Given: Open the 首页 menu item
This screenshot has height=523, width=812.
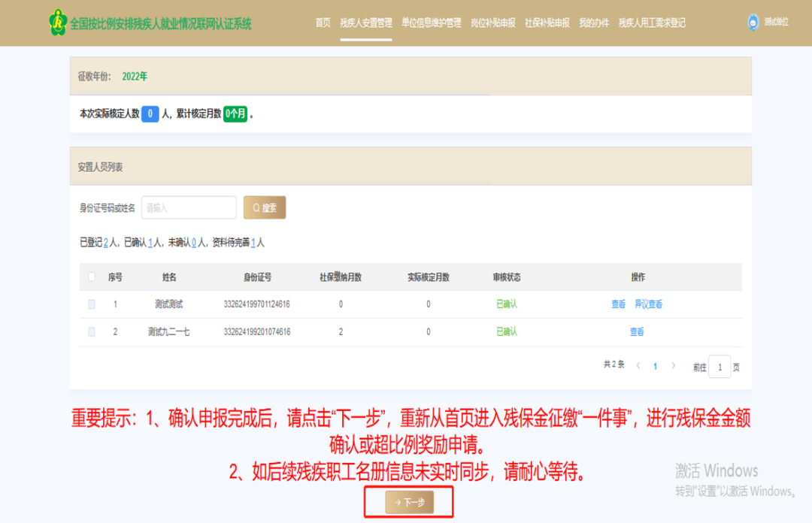Looking at the screenshot, I should pos(323,23).
